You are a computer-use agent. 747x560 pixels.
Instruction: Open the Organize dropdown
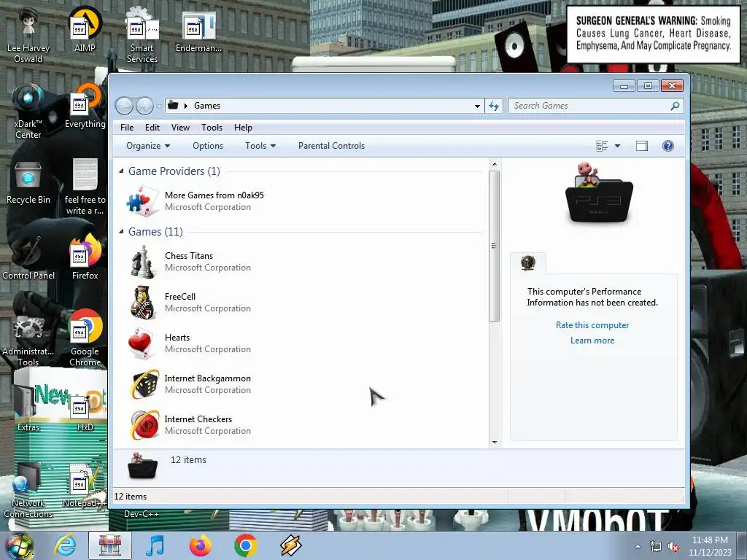point(147,146)
